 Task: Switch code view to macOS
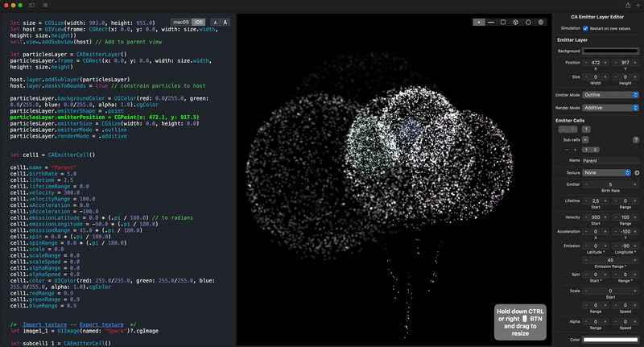point(181,21)
